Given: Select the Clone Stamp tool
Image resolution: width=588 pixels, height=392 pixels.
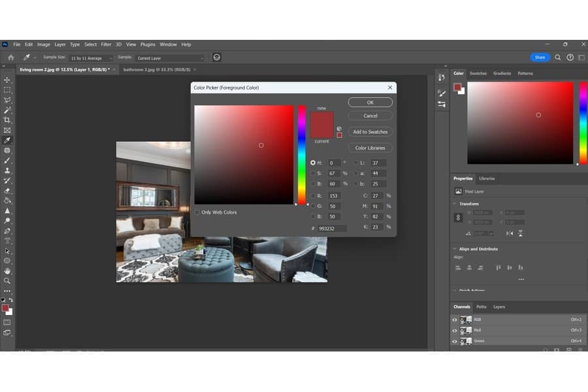Looking at the screenshot, I should [x=7, y=171].
